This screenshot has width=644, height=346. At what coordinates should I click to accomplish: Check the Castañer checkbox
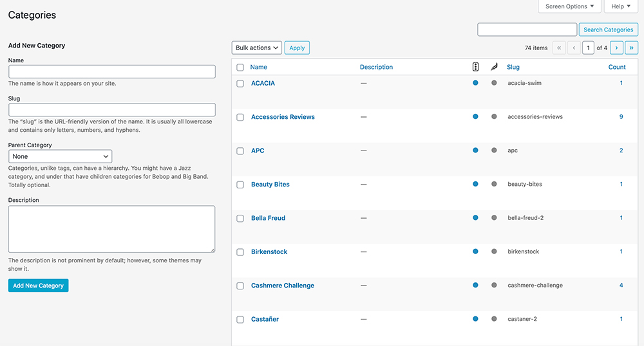point(240,320)
